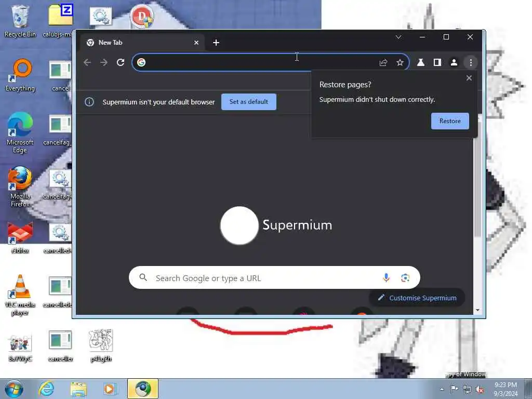Select the VLC media player shortcut
Screen dimensions: 532x399
click(x=20, y=295)
